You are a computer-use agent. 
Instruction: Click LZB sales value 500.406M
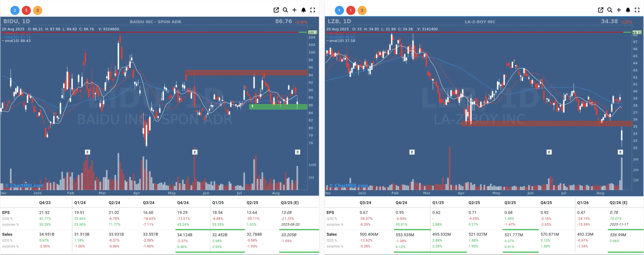(x=369, y=234)
